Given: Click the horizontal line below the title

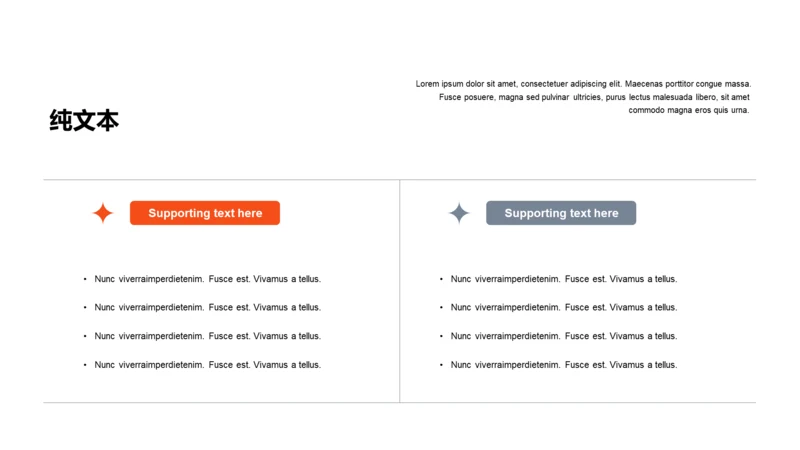Looking at the screenshot, I should pyautogui.click(x=399, y=180).
